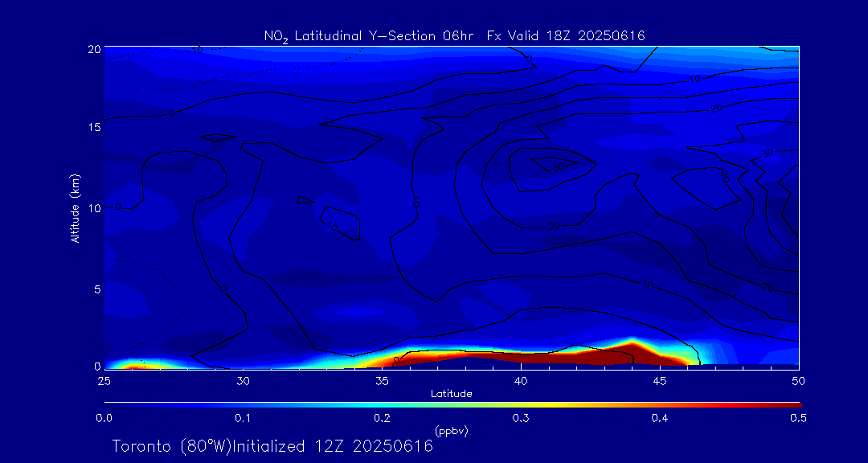Click the x-axis tick label 50
Viewport: 868px width, 463px height.
click(x=798, y=381)
